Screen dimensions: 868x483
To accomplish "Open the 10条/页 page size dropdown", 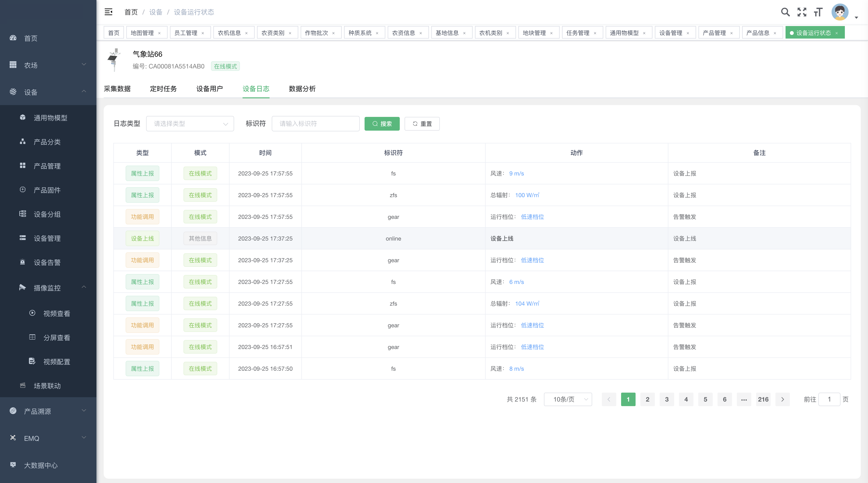I will (x=568, y=399).
